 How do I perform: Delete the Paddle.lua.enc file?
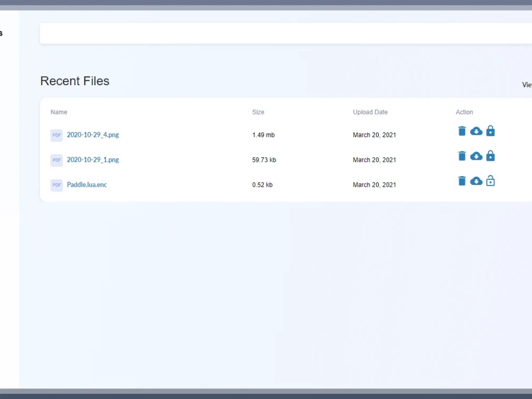[x=462, y=181]
